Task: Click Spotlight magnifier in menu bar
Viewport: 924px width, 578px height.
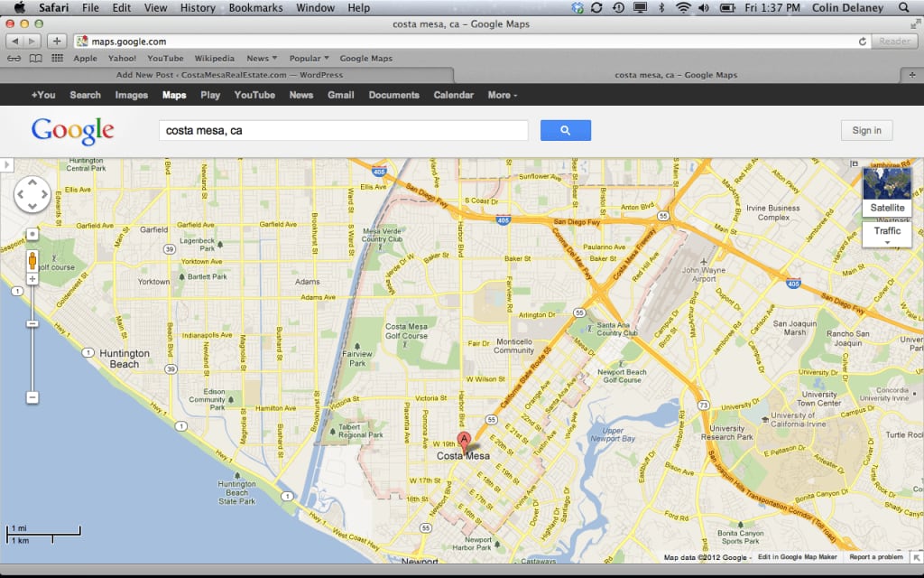Action: click(x=904, y=7)
